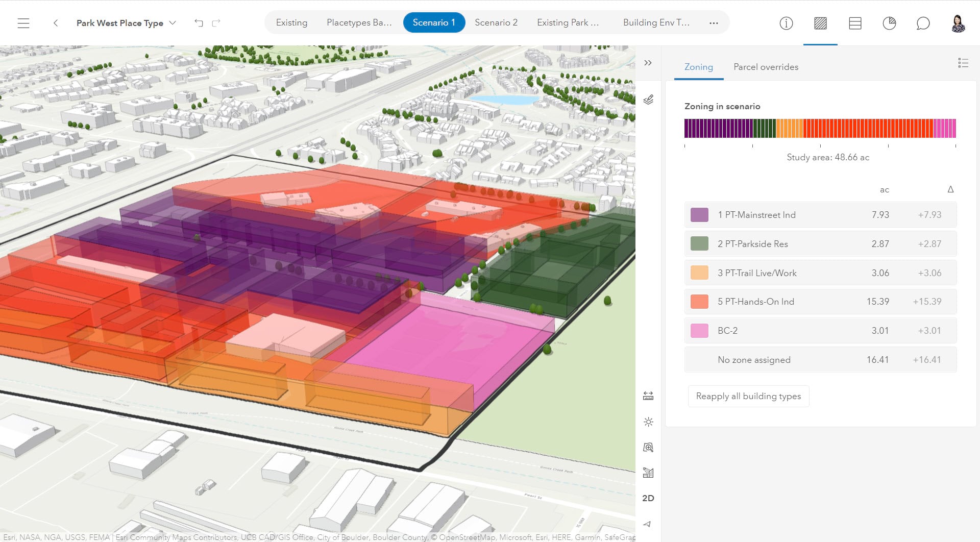Image resolution: width=980 pixels, height=542 pixels.
Task: Click the ac column header
Action: [x=885, y=190]
